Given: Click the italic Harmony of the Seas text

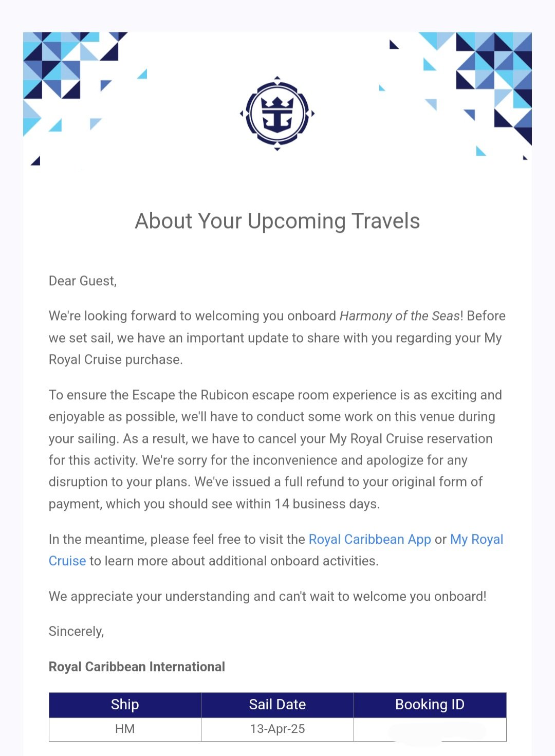Looking at the screenshot, I should point(400,316).
